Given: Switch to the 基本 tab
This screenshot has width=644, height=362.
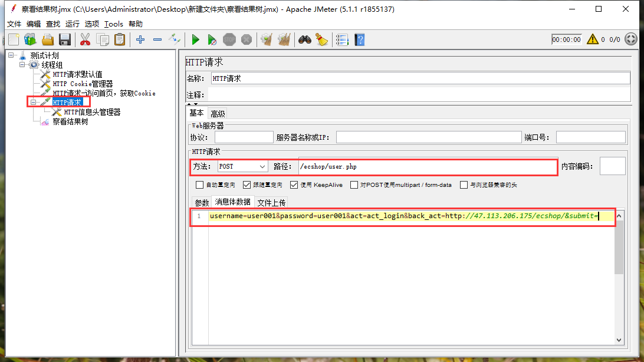Looking at the screenshot, I should point(196,113).
